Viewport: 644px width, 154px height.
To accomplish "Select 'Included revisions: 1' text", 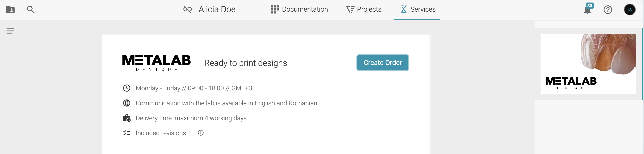I will click(164, 133).
